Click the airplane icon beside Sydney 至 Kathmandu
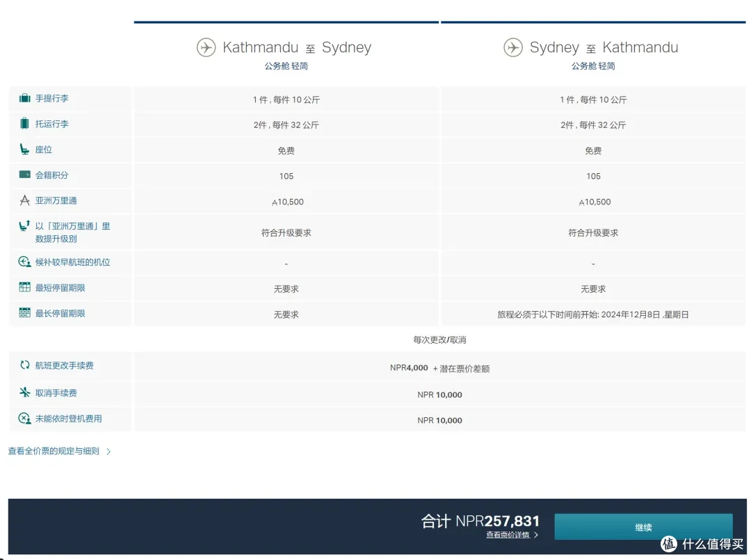751x560 pixels. [x=513, y=47]
